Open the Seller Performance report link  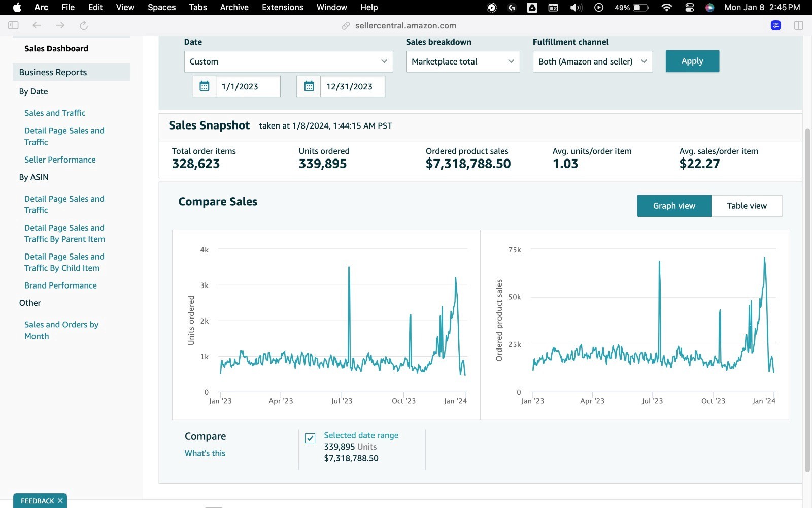pyautogui.click(x=60, y=160)
